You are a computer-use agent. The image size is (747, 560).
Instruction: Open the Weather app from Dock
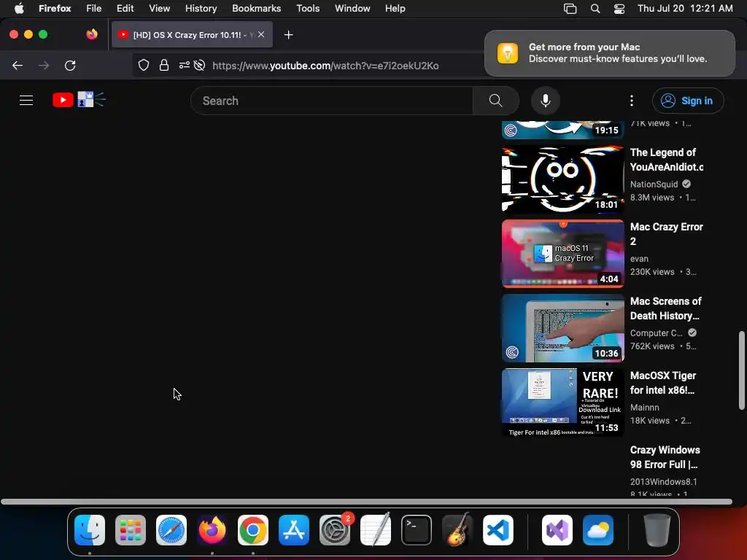point(598,530)
